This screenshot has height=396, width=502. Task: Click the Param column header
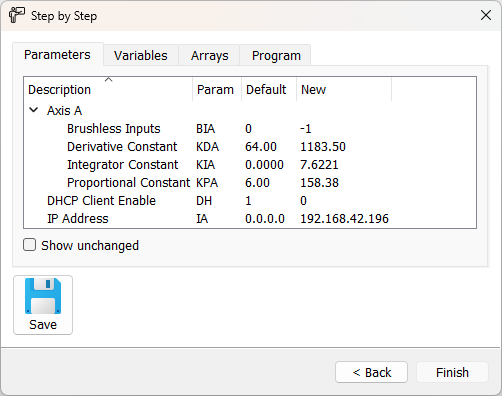217,89
